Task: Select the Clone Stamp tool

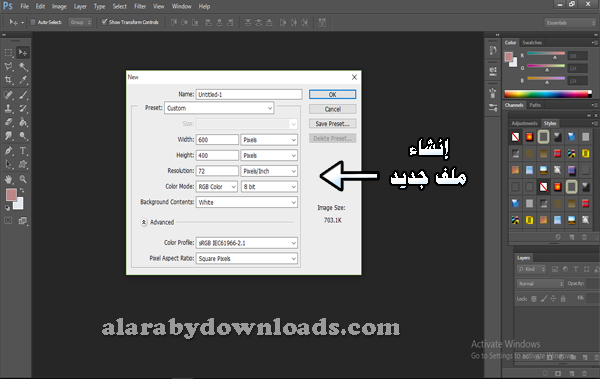Action: pyautogui.click(x=8, y=108)
